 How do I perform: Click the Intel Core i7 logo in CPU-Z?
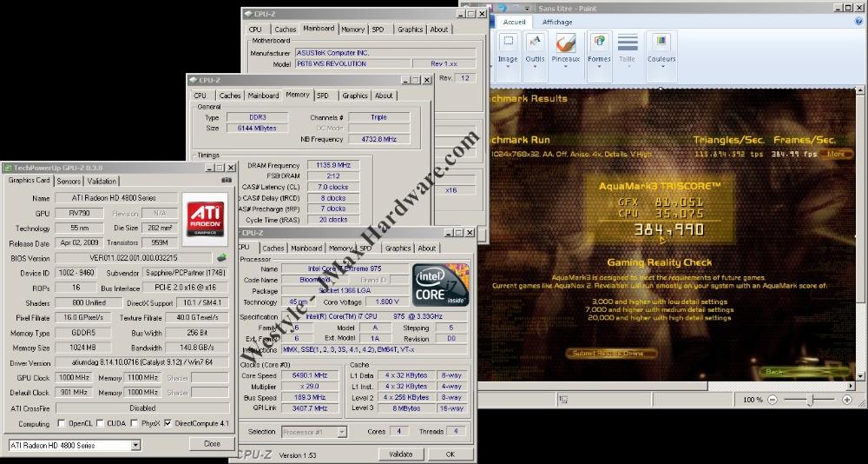[x=441, y=285]
